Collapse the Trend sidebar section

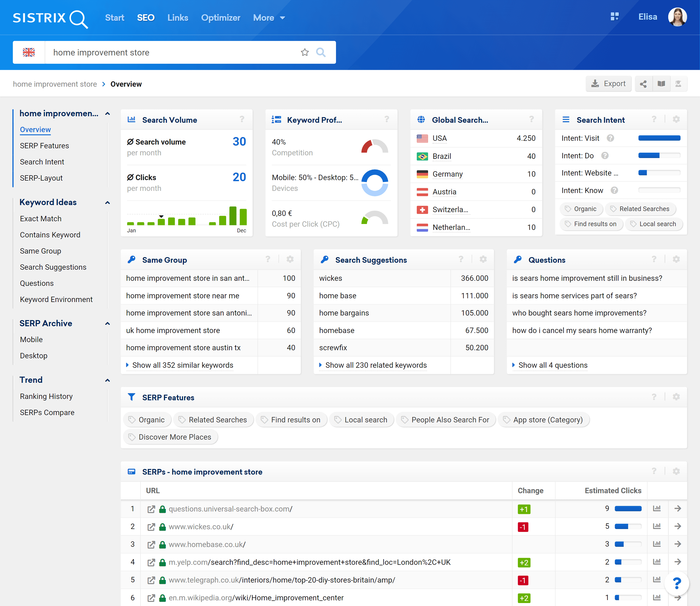tap(107, 380)
